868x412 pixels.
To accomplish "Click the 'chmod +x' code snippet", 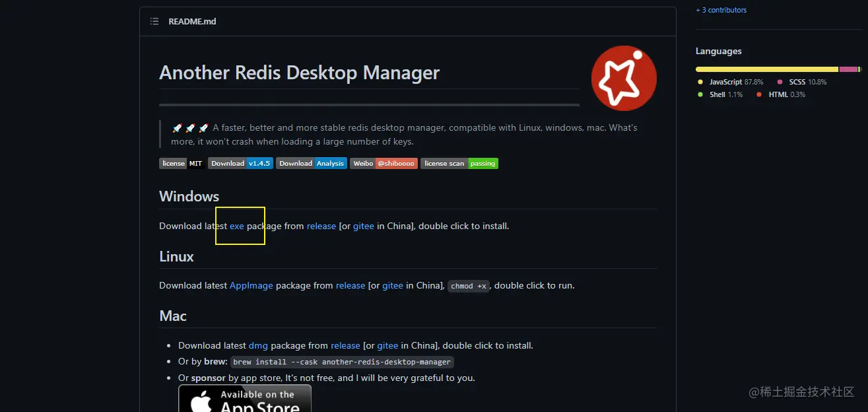I will 469,286.
